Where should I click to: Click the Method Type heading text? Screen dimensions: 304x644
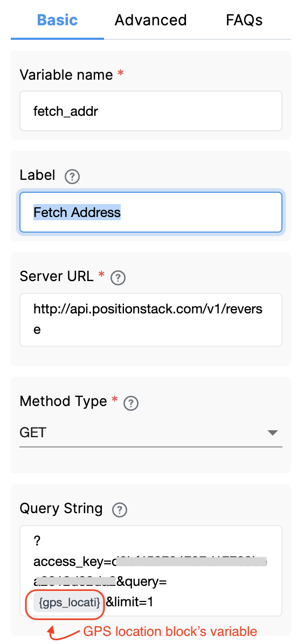click(64, 401)
